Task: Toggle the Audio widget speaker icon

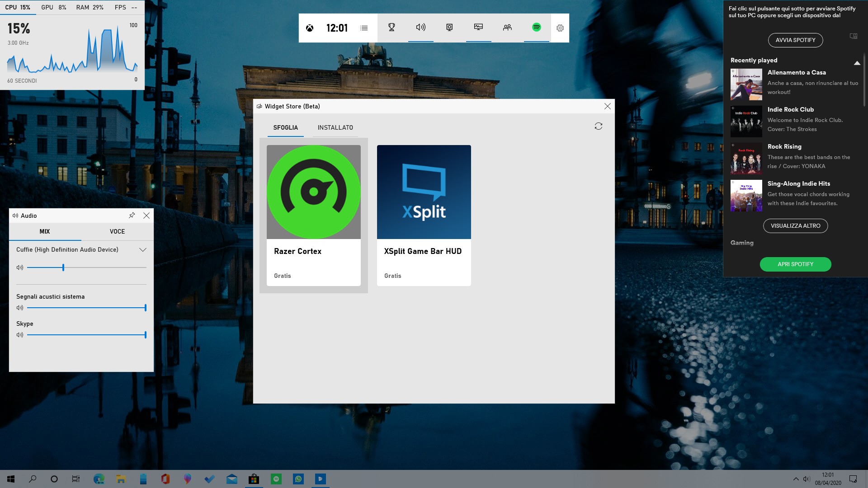Action: (421, 28)
